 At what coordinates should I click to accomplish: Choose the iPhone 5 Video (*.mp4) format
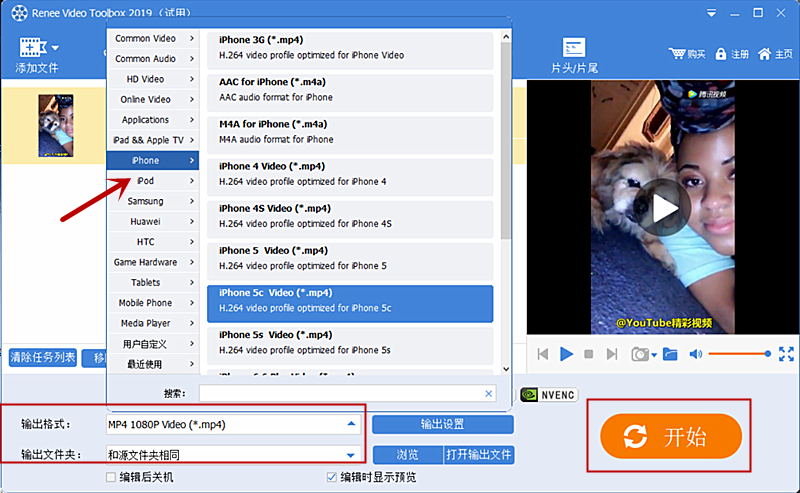pyautogui.click(x=350, y=262)
